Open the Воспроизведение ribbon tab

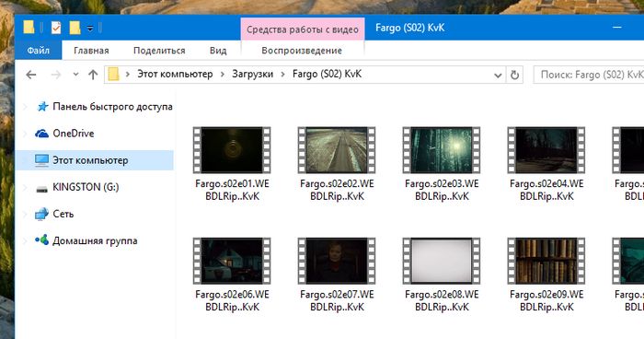302,51
